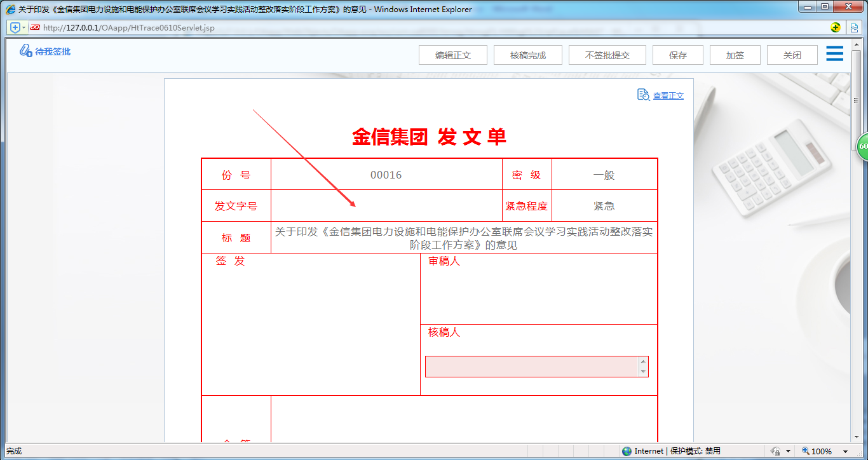Click the 加签 button

(x=735, y=55)
